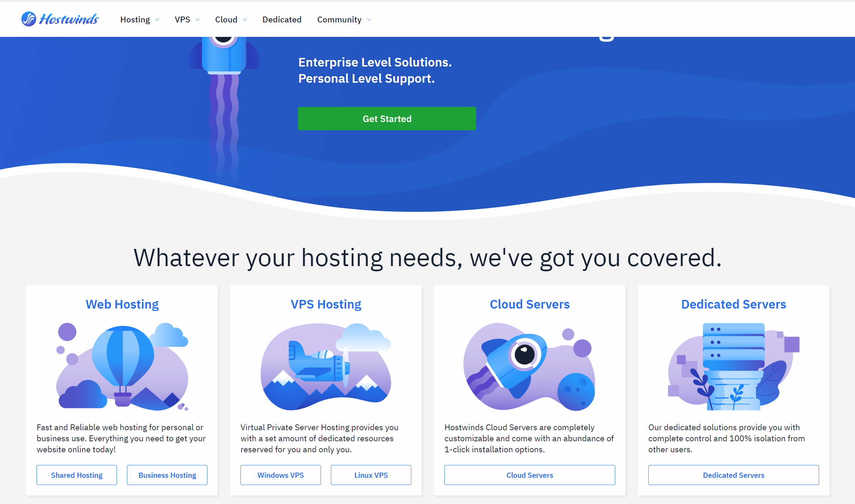The image size is (855, 504).
Task: Open the Community menu
Action: (x=339, y=20)
